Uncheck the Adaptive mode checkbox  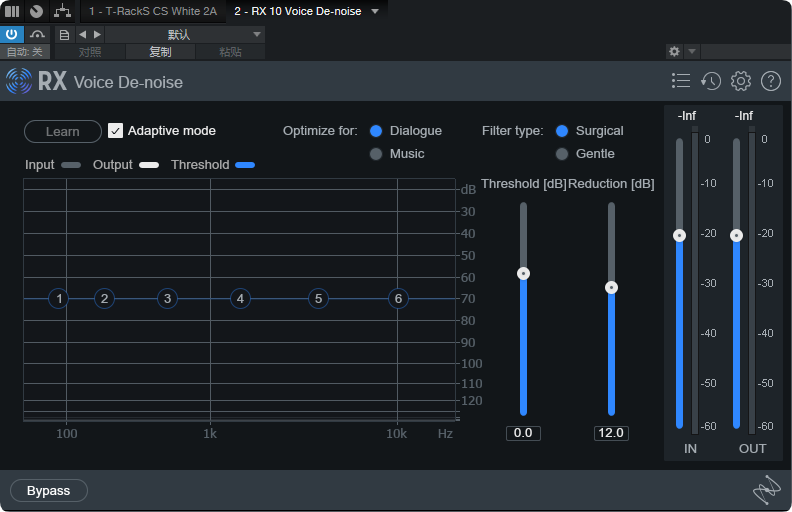coord(115,131)
